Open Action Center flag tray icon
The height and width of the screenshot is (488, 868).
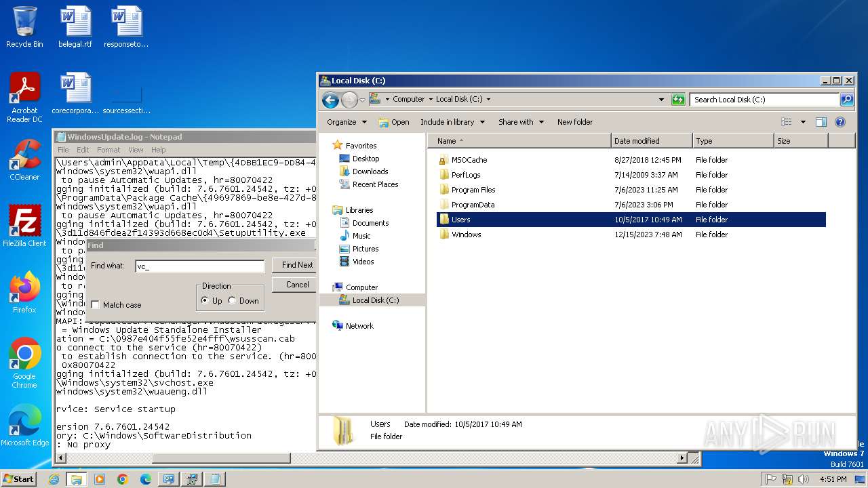pos(771,479)
